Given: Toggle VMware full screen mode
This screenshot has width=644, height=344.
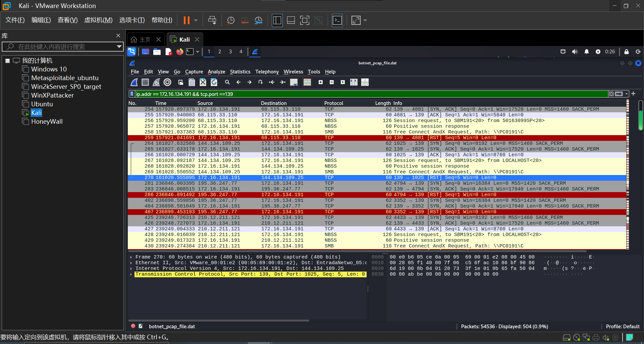Looking at the screenshot, I should pos(305,20).
